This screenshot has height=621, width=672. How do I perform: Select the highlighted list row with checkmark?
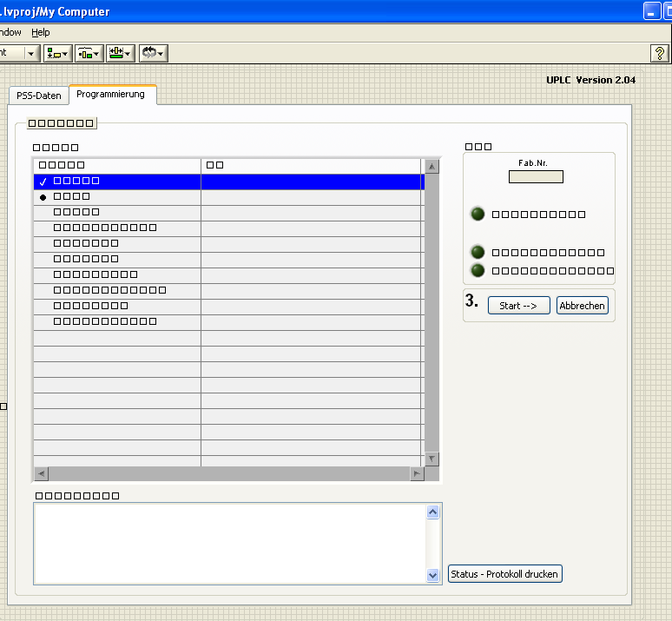[229, 182]
